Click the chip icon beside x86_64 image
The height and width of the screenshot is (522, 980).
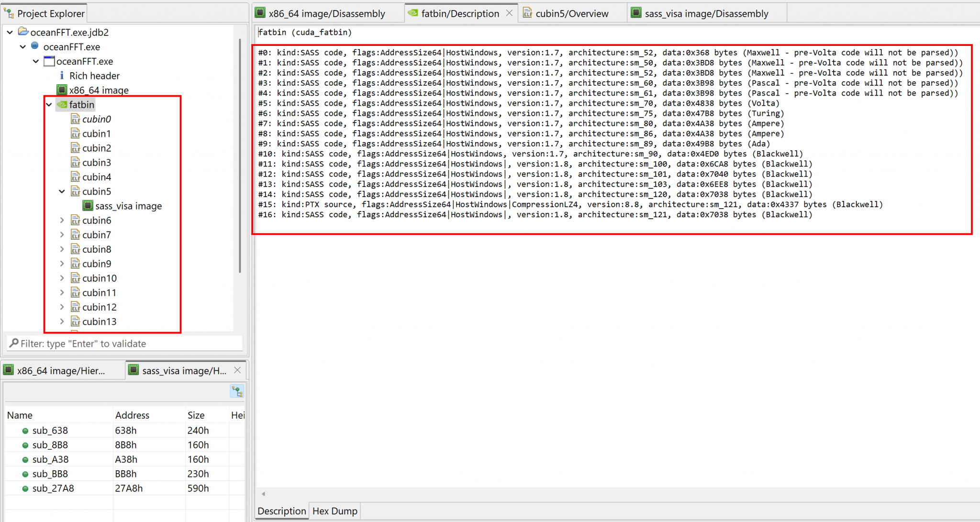(x=62, y=90)
